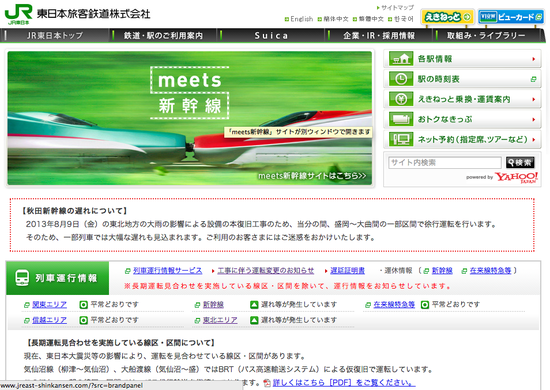Open the おトクなきっぷ red arrow
Image resolution: width=550 pixels, height=390 pixels.
point(534,120)
